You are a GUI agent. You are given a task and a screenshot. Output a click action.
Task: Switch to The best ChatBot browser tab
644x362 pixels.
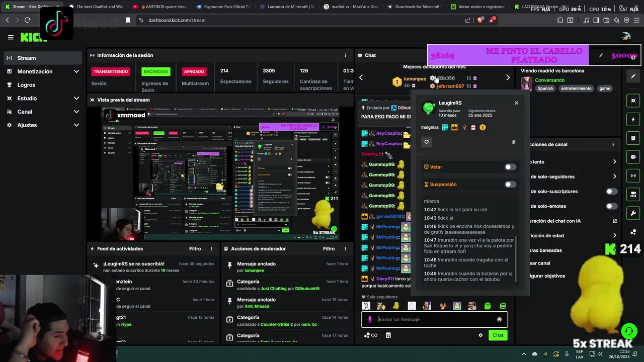[x=96, y=7]
